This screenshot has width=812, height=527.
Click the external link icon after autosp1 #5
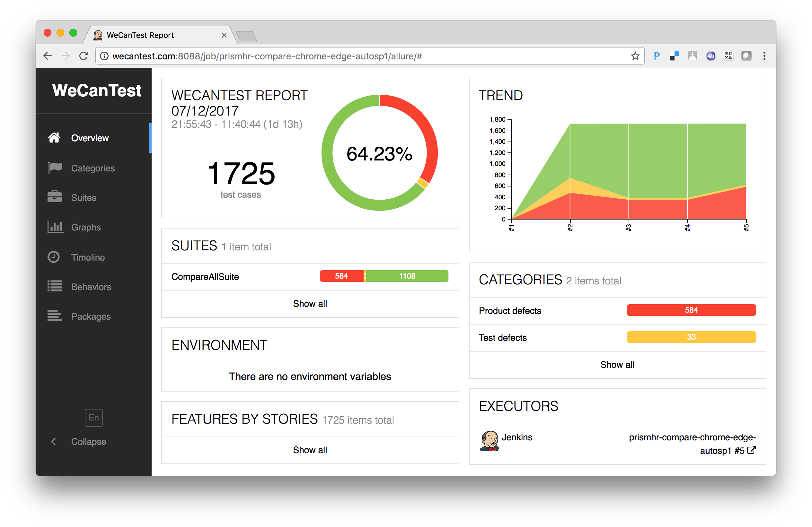[752, 451]
